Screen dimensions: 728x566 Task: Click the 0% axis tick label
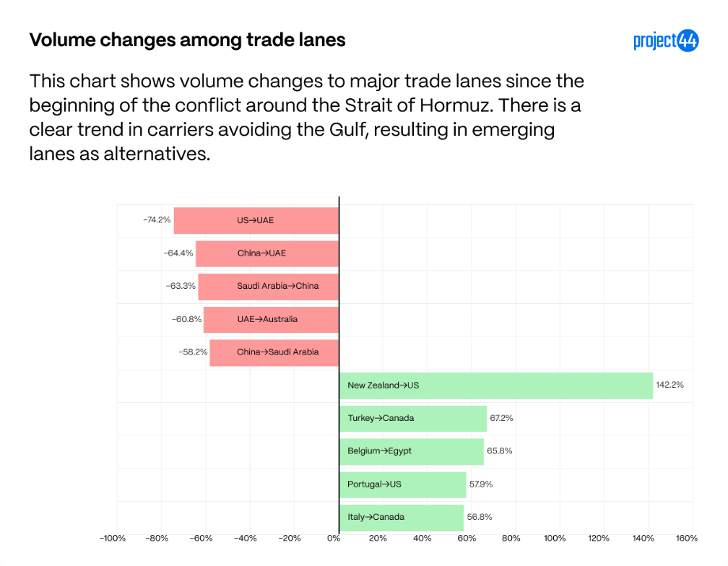pos(334,538)
